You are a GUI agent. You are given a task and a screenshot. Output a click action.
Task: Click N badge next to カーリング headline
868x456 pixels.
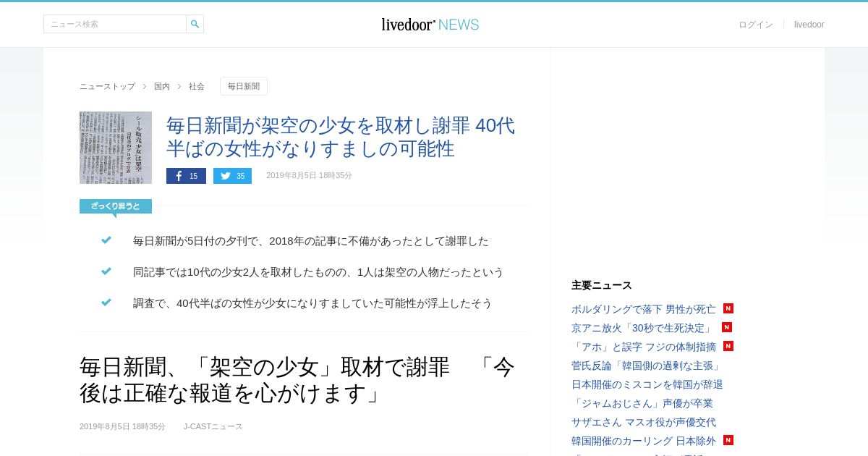(728, 440)
